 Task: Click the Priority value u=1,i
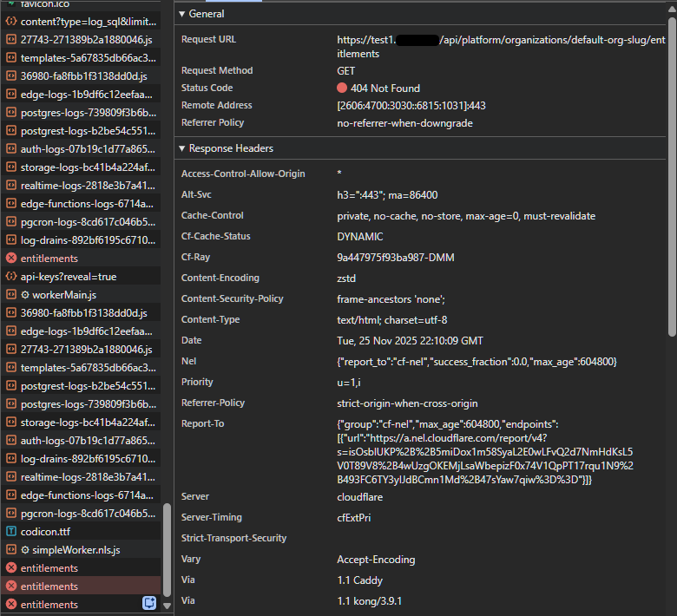point(348,383)
